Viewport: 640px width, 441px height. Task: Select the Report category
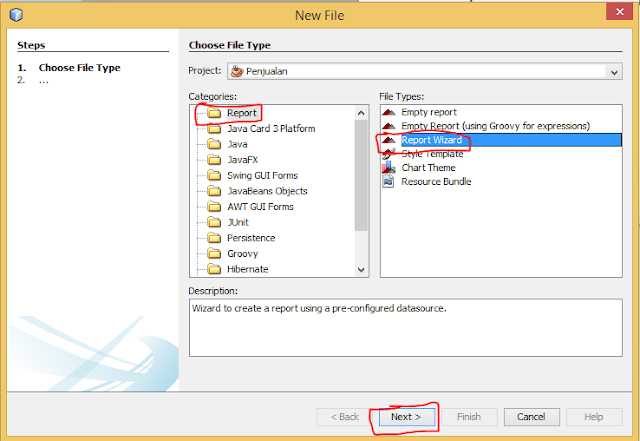coord(242,113)
